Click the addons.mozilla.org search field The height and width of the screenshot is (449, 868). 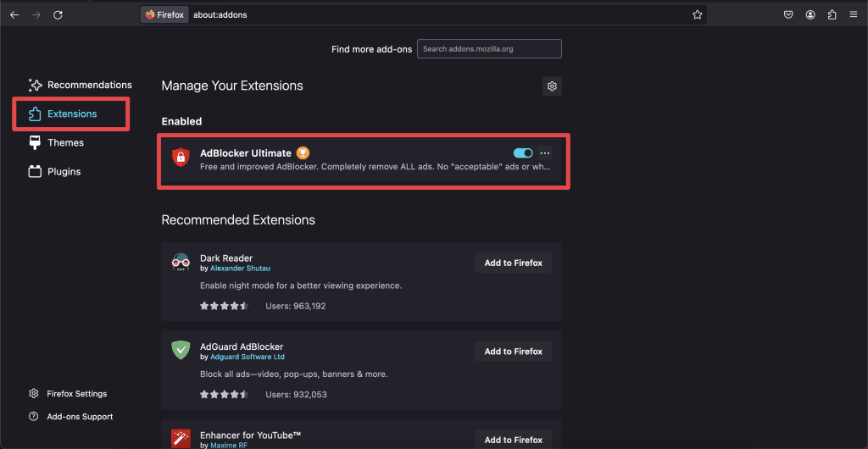pos(489,49)
